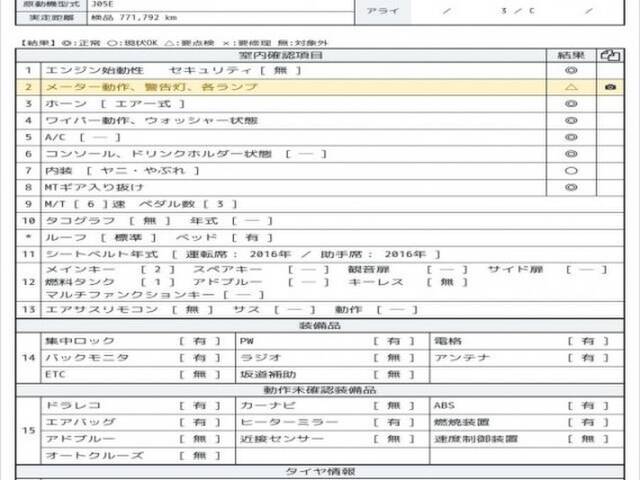640x480 pixels.
Task: Click the 結果 column header
Action: click(x=571, y=56)
